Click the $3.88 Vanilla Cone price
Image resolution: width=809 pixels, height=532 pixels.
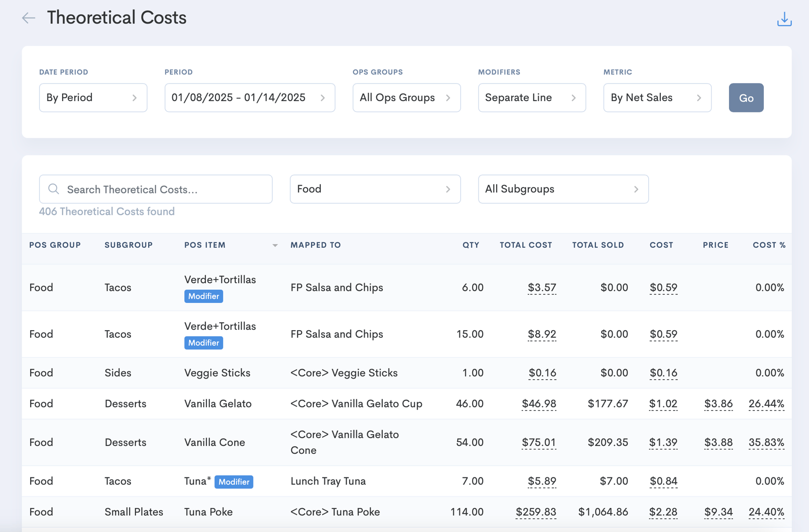coord(718,442)
